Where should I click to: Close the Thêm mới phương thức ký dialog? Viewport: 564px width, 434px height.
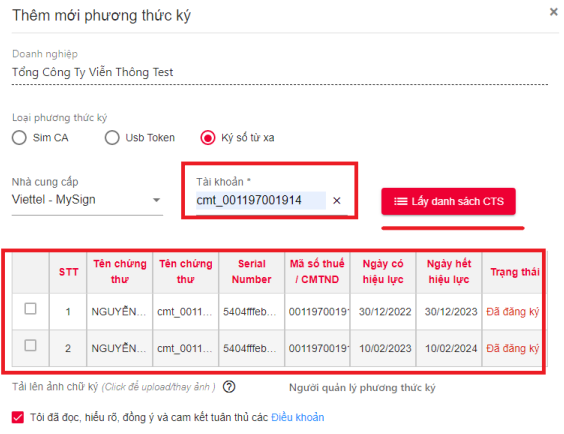click(x=554, y=12)
